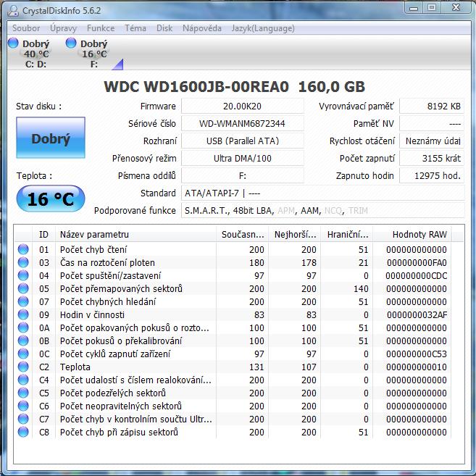Click status orb for row C4
The image size is (476, 476).
coord(23,380)
